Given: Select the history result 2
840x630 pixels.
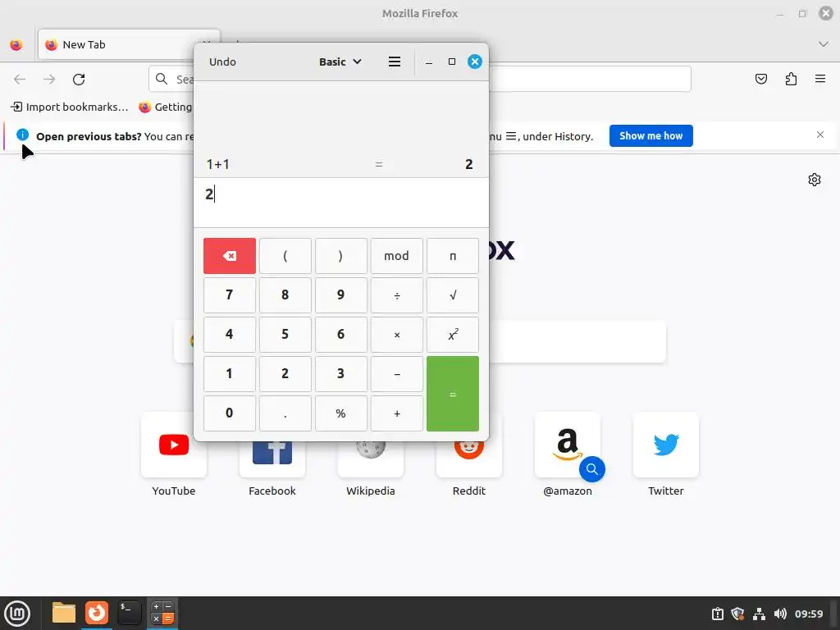Looking at the screenshot, I should (468, 164).
